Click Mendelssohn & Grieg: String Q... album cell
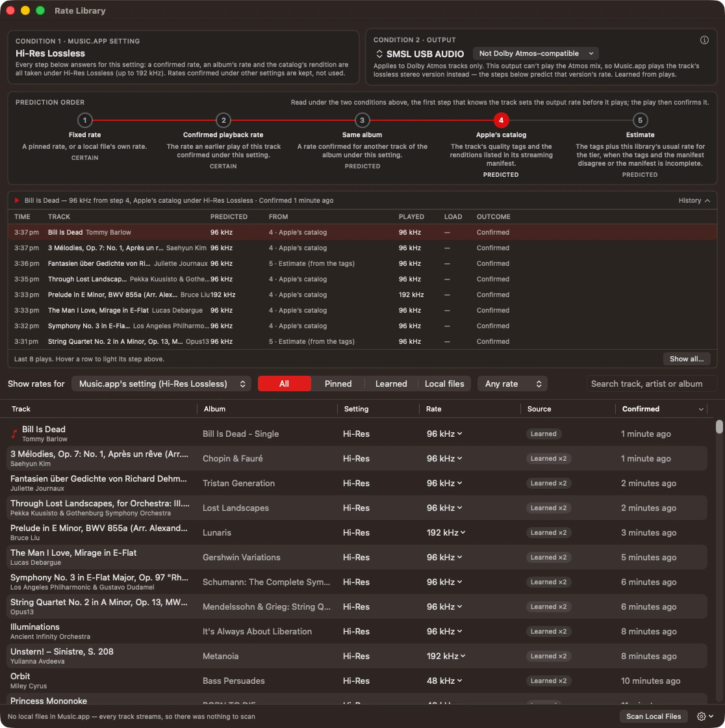The image size is (725, 728). point(266,607)
